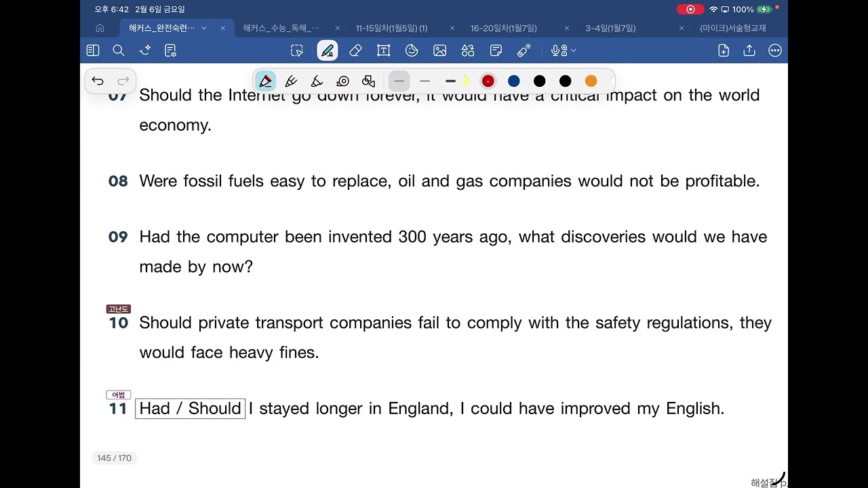Select the lasso selection tool
The image size is (868, 488).
(x=297, y=51)
